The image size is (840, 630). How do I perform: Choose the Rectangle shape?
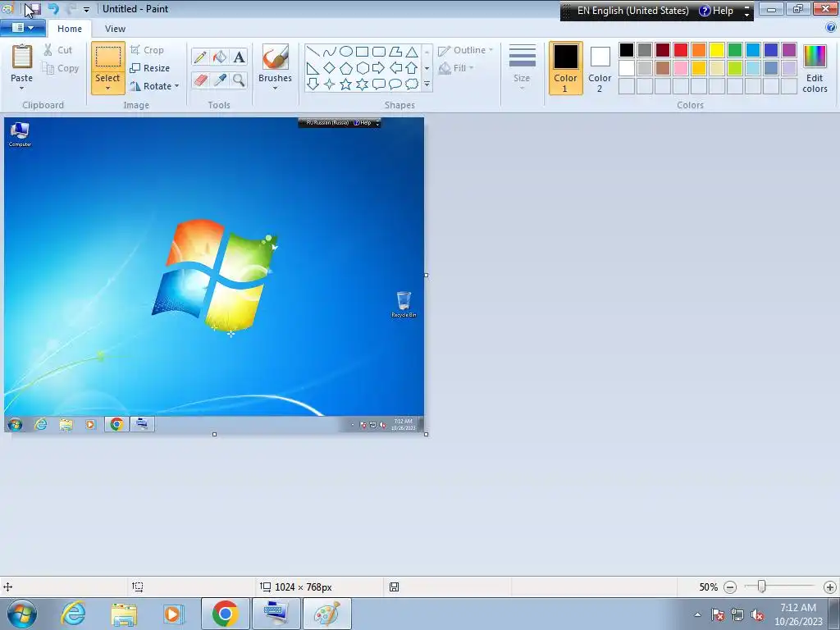[x=362, y=52]
